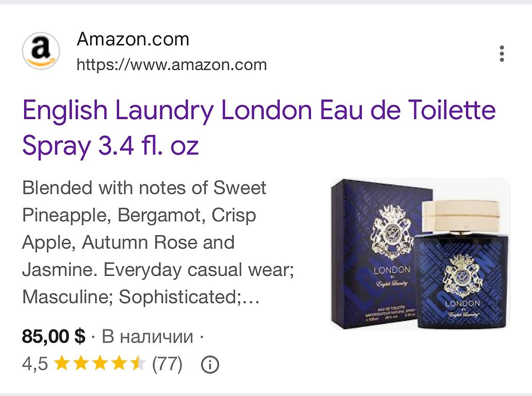Open the perfume product thumbnail image

(420, 254)
